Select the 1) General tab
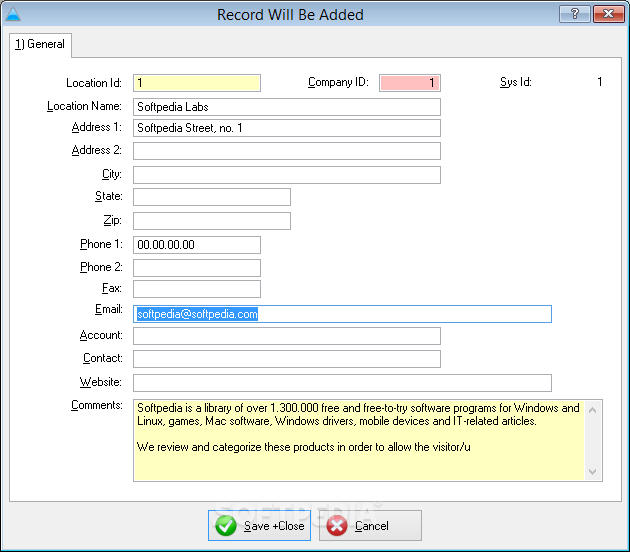Image resolution: width=630 pixels, height=552 pixels. [x=40, y=44]
